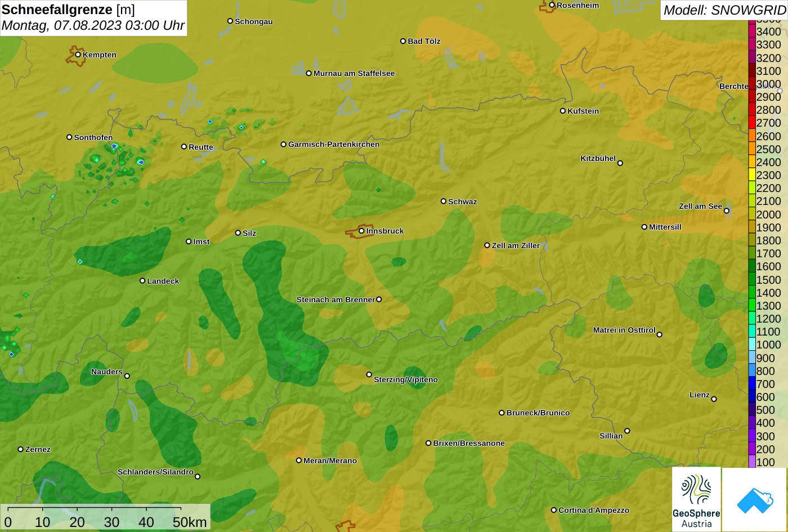Click the Matrei in Osttirol label
This screenshot has width=788, height=532.
[x=624, y=330]
